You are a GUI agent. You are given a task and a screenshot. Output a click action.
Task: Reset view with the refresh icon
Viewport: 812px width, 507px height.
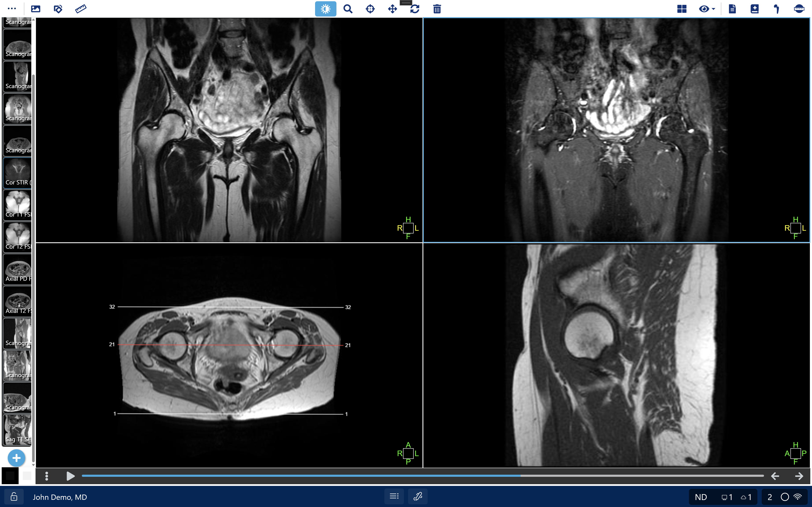tap(415, 9)
